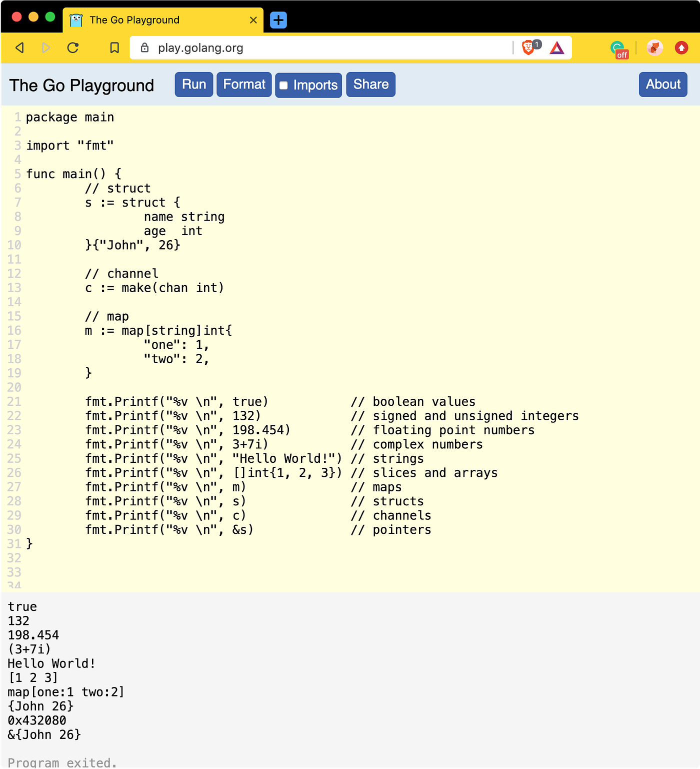Click the 'func main() {' line
Viewport: 700px width, 769px height.
(73, 174)
